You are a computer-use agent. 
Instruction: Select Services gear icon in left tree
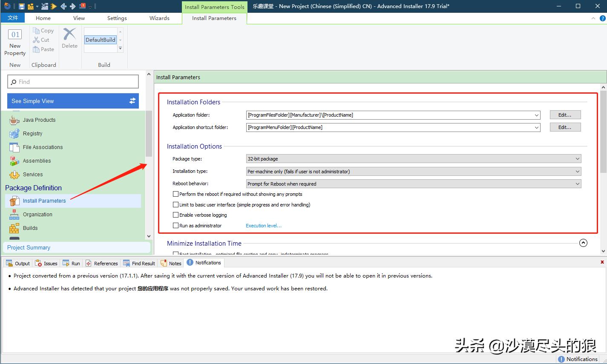click(x=14, y=175)
